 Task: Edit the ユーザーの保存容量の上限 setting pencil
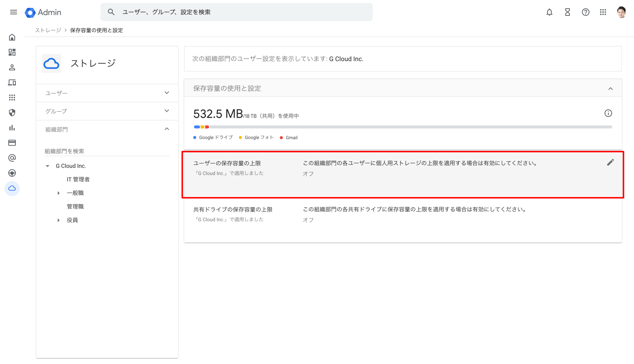[611, 162]
